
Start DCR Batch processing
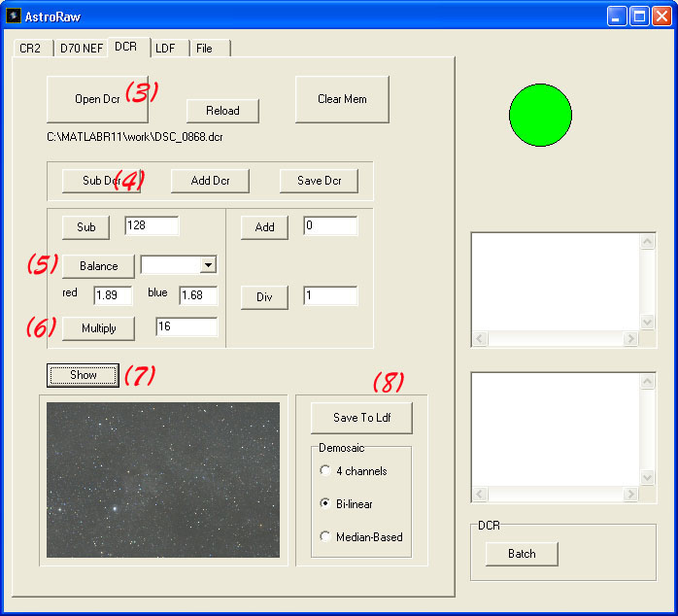(522, 554)
